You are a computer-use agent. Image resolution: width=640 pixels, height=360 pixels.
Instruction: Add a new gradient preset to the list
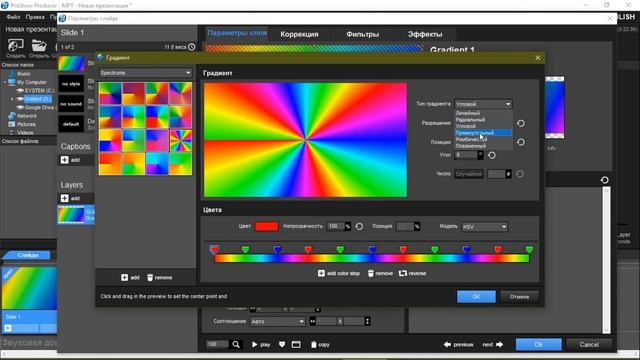(130, 278)
